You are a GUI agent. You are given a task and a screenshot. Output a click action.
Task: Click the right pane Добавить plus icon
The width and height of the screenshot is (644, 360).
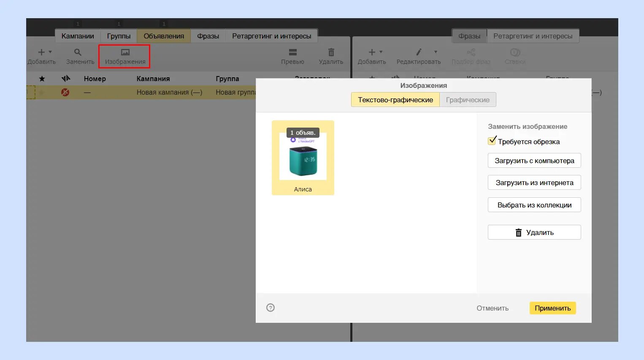pos(372,52)
